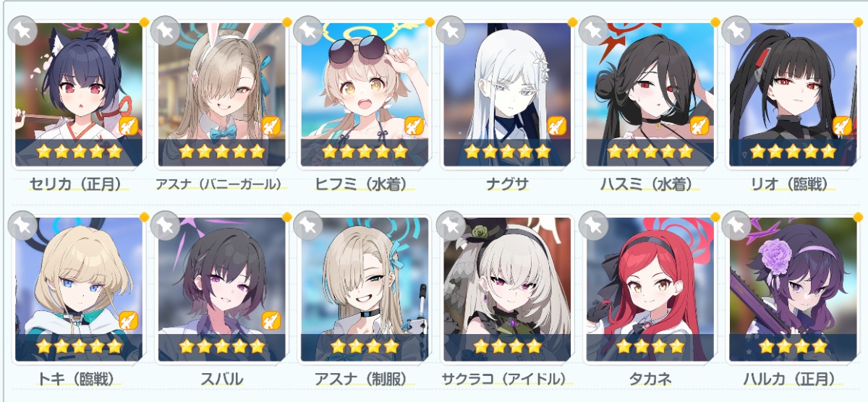Click the pin icon on ヒフミ（水着）
The width and height of the screenshot is (868, 402).
(309, 30)
